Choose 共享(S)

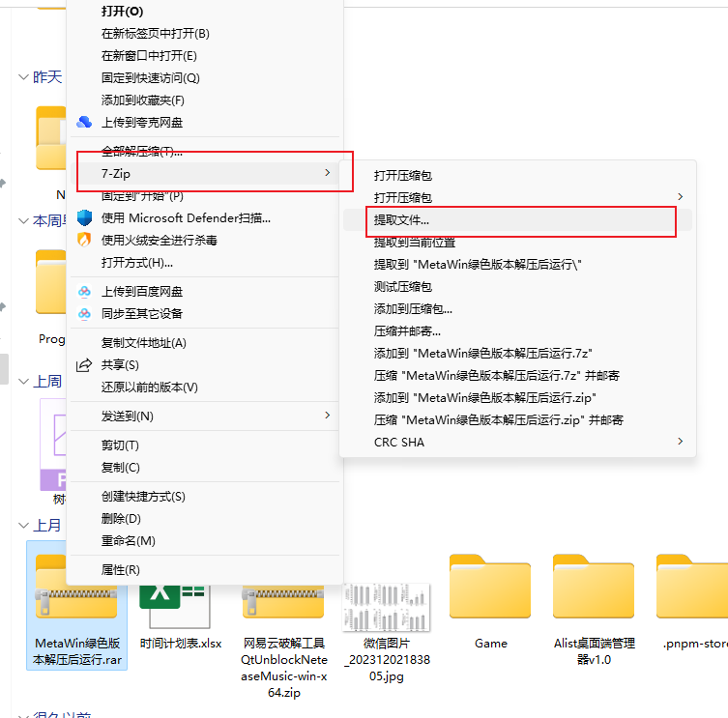click(x=205, y=365)
